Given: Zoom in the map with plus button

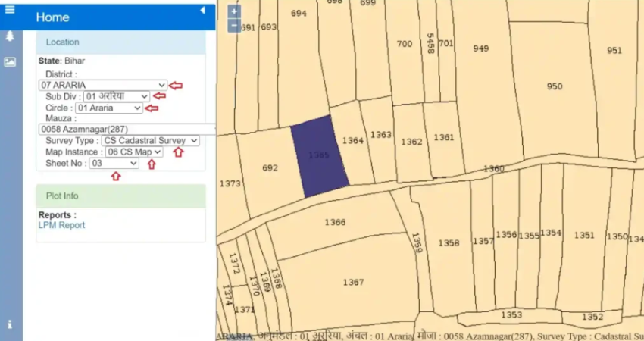Looking at the screenshot, I should point(234,11).
